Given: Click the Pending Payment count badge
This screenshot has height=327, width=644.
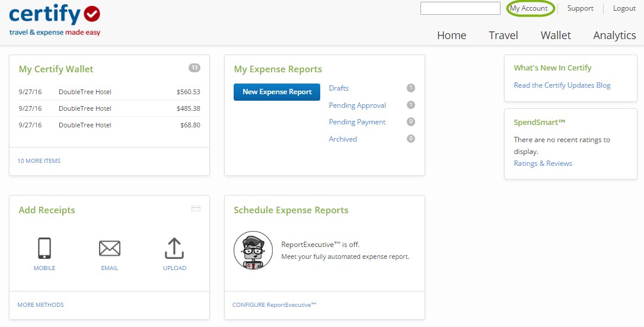Looking at the screenshot, I should (x=411, y=121).
